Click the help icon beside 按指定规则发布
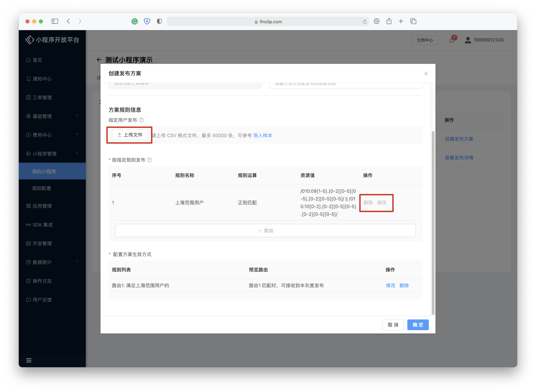Image resolution: width=536 pixels, height=392 pixels. [x=149, y=160]
